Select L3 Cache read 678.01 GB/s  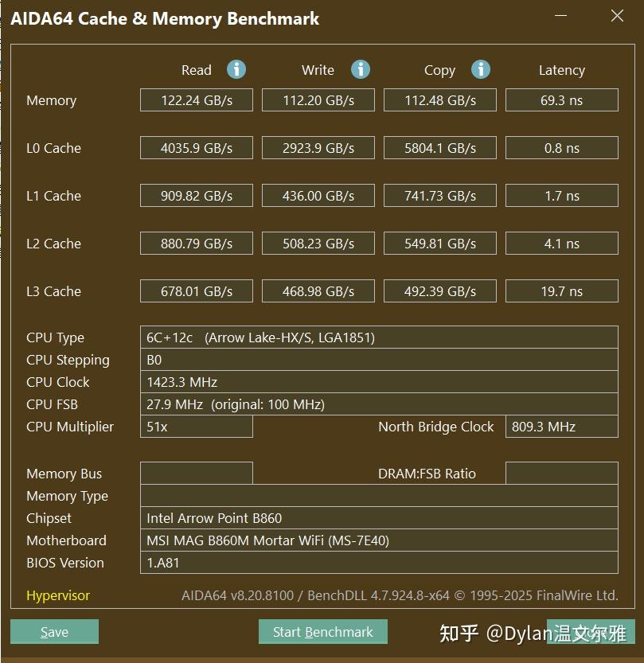pos(197,291)
